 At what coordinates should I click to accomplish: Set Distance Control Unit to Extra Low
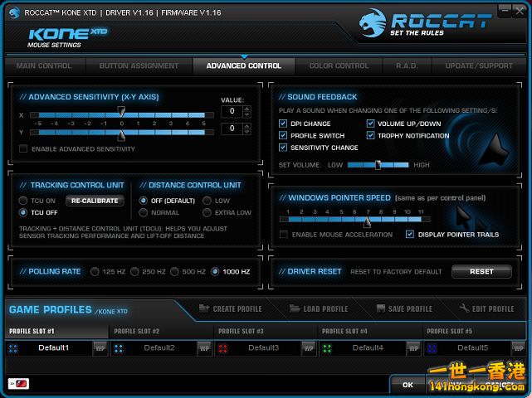click(x=207, y=212)
